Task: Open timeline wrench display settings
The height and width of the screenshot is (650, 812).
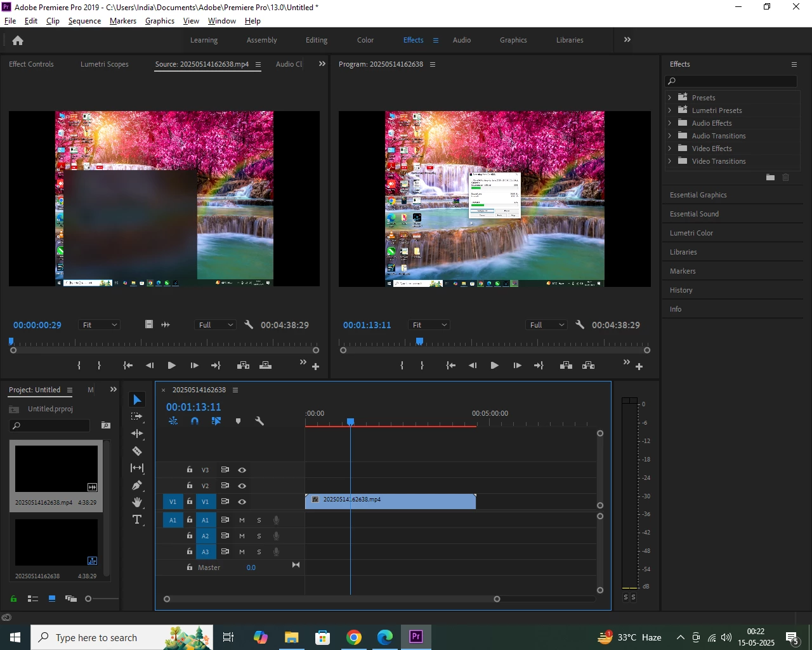Action: click(x=259, y=421)
